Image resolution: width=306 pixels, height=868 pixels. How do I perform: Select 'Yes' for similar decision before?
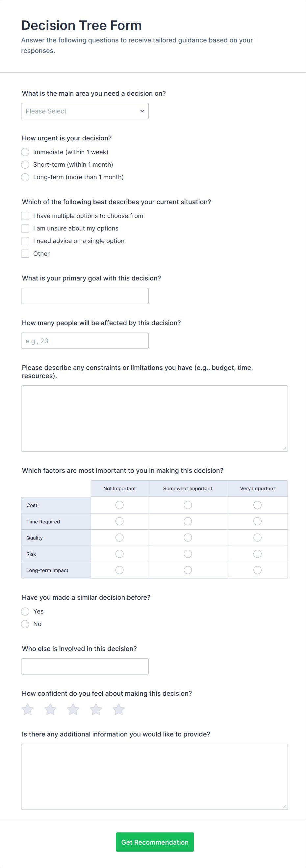point(25,611)
